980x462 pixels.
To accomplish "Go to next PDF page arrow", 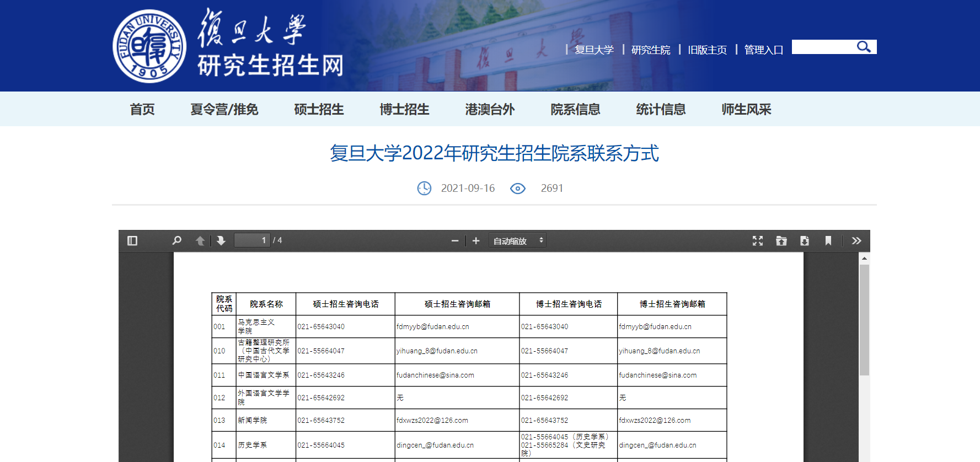I will pos(221,241).
